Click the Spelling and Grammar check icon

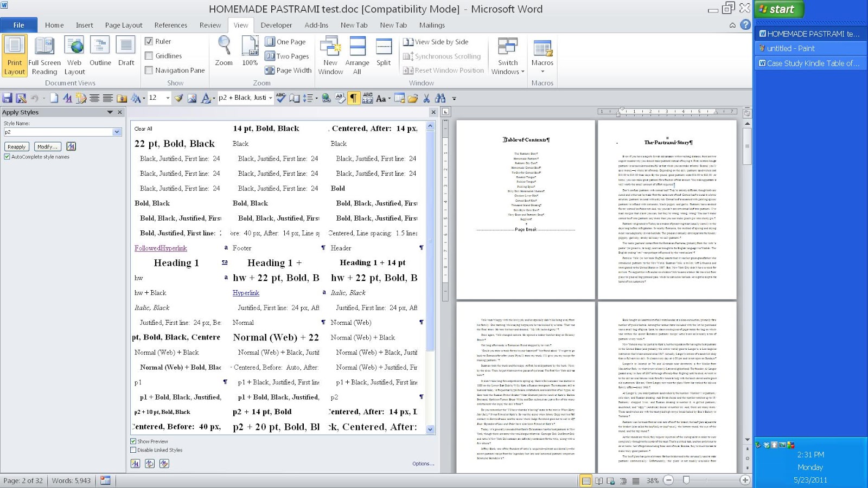(x=281, y=98)
